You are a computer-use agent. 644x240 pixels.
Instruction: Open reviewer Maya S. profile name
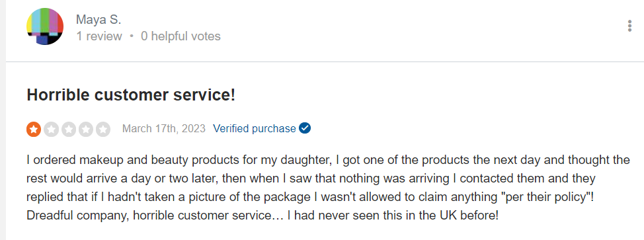pyautogui.click(x=99, y=19)
